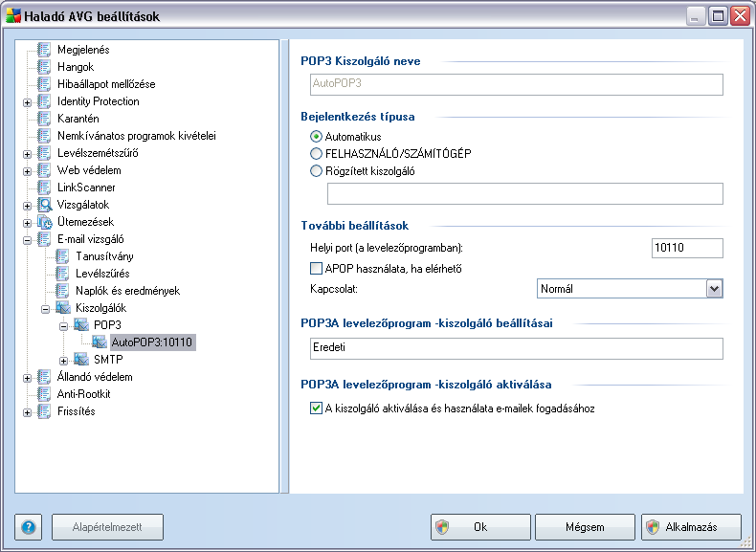The width and height of the screenshot is (756, 552).
Task: Open the Kapcsolat dropdown
Action: coord(714,289)
